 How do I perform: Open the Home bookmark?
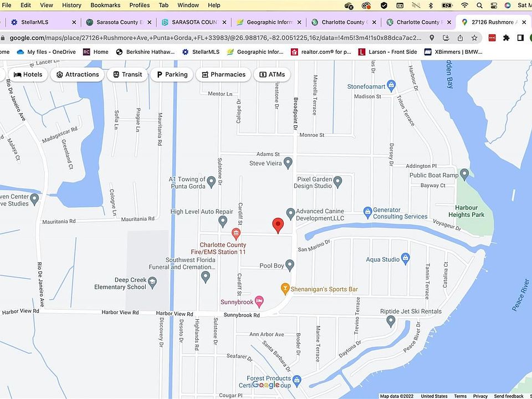coord(96,52)
